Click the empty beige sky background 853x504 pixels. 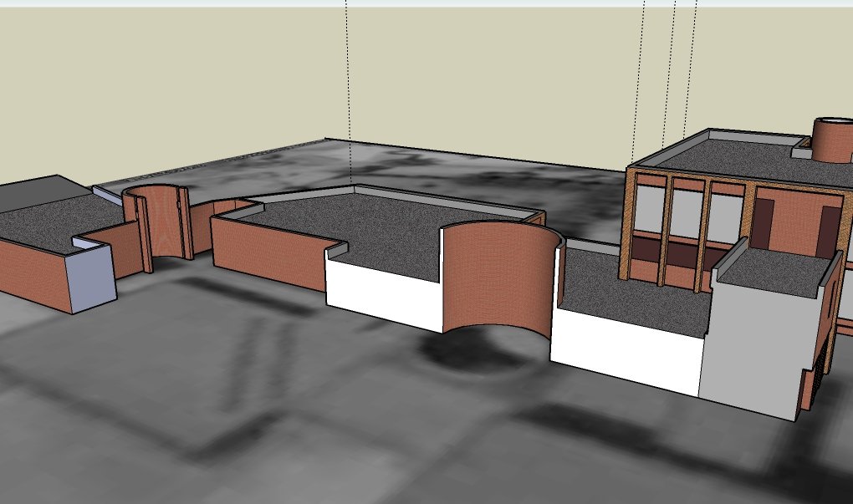click(167, 84)
